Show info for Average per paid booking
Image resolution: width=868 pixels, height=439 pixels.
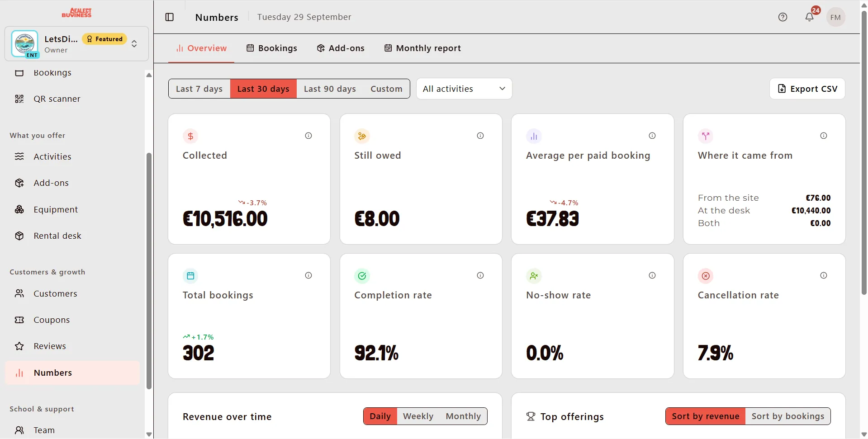pos(652,136)
